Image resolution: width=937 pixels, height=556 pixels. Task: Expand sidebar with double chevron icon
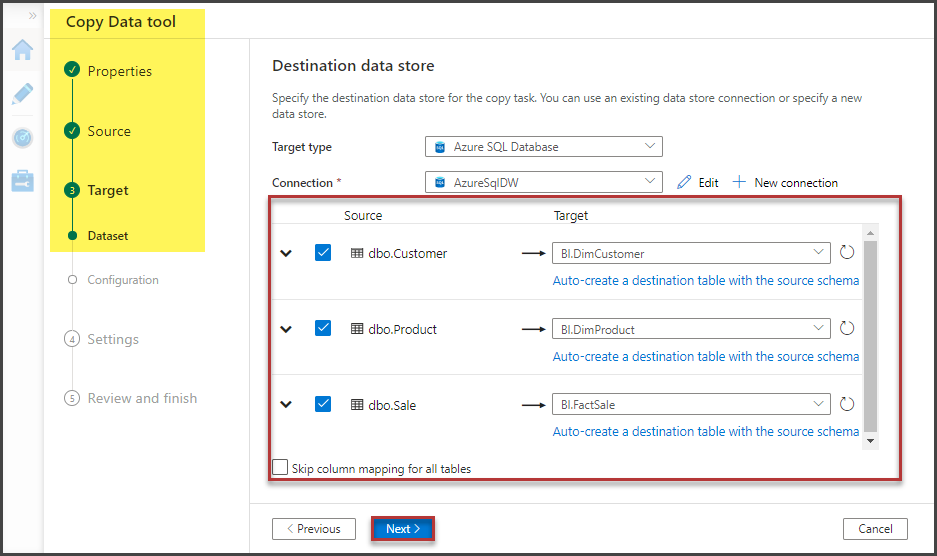32,16
